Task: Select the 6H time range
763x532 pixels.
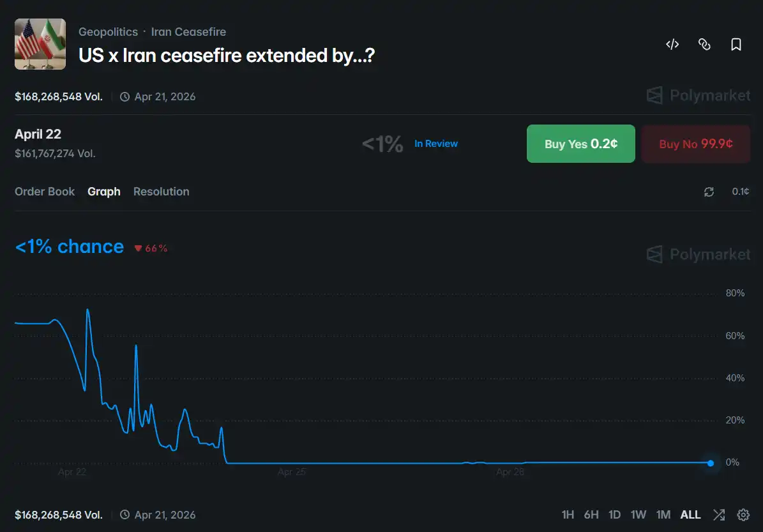Action: coord(591,515)
